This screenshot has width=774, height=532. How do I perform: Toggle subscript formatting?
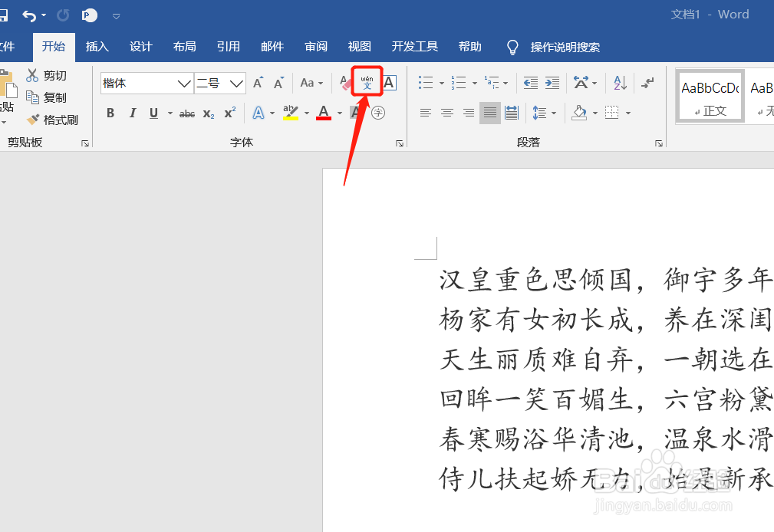[x=208, y=113]
